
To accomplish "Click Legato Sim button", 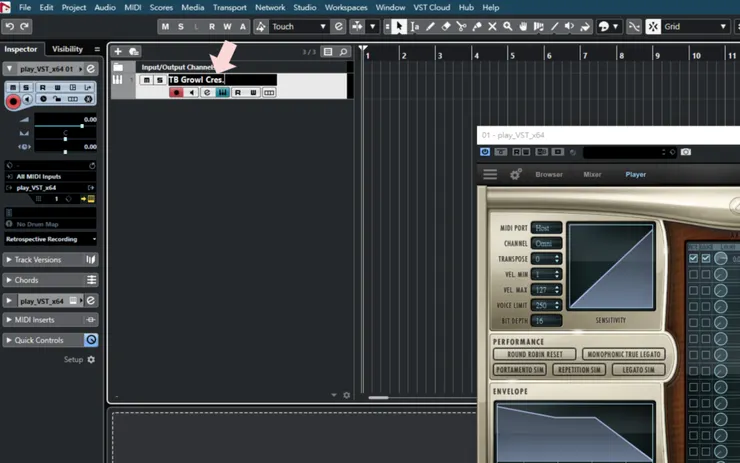I will [x=639, y=370].
